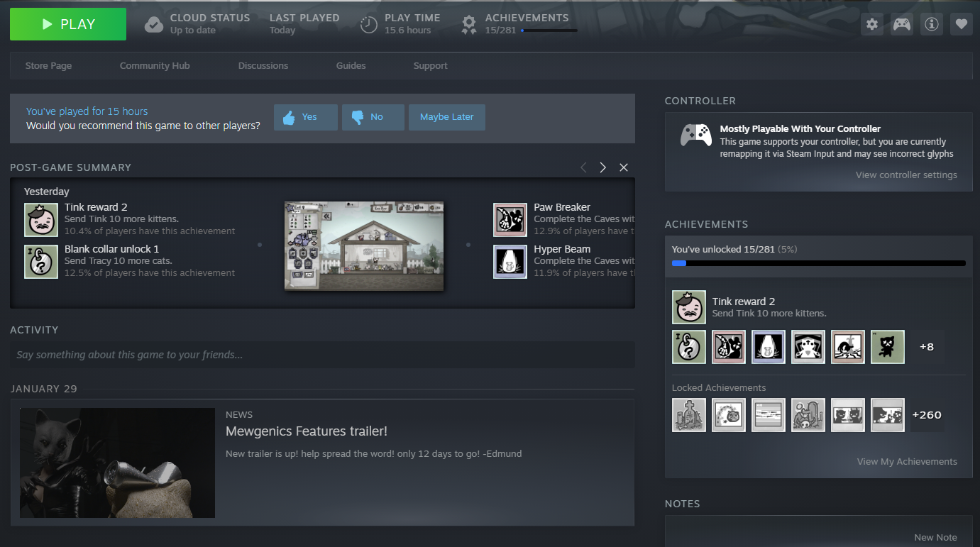
Task: Click the achievements progress bar in the header
Action: coord(549,31)
